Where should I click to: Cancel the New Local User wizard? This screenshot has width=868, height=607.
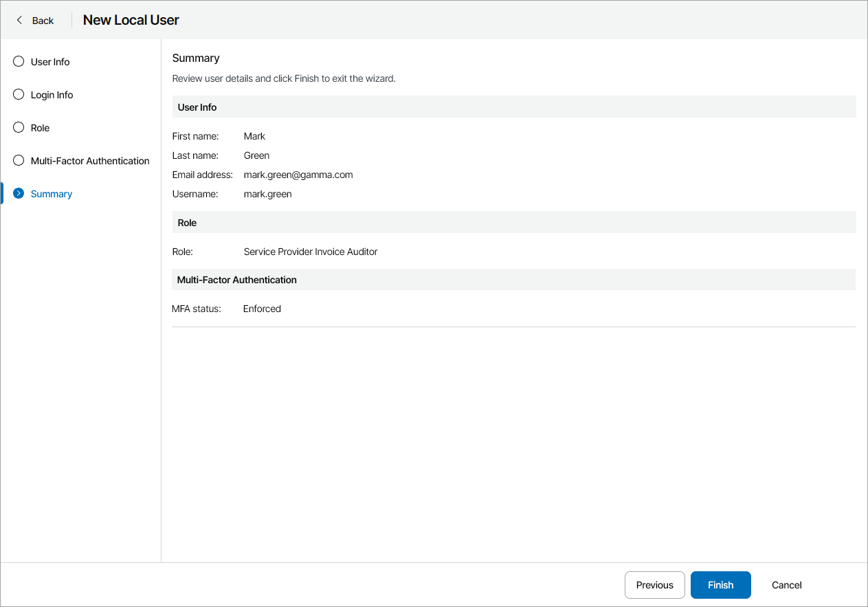click(786, 585)
